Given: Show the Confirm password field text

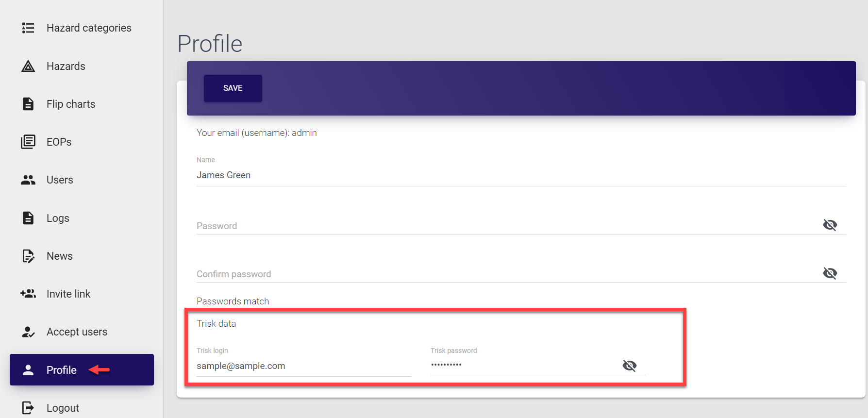Looking at the screenshot, I should (x=830, y=273).
